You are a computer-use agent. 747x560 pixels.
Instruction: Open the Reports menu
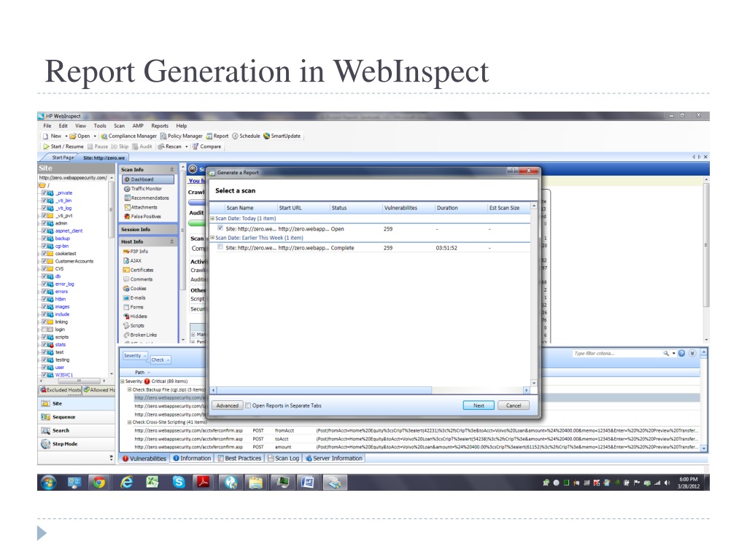point(160,126)
